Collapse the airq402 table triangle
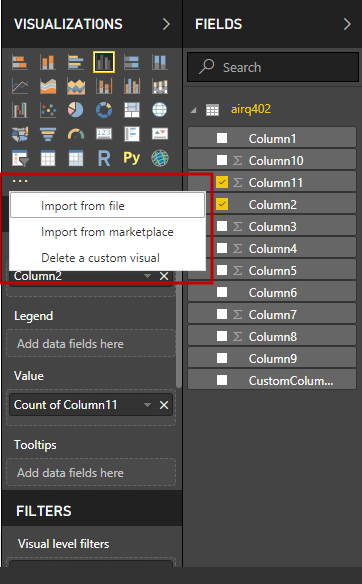This screenshot has height=584, width=362. click(x=193, y=110)
